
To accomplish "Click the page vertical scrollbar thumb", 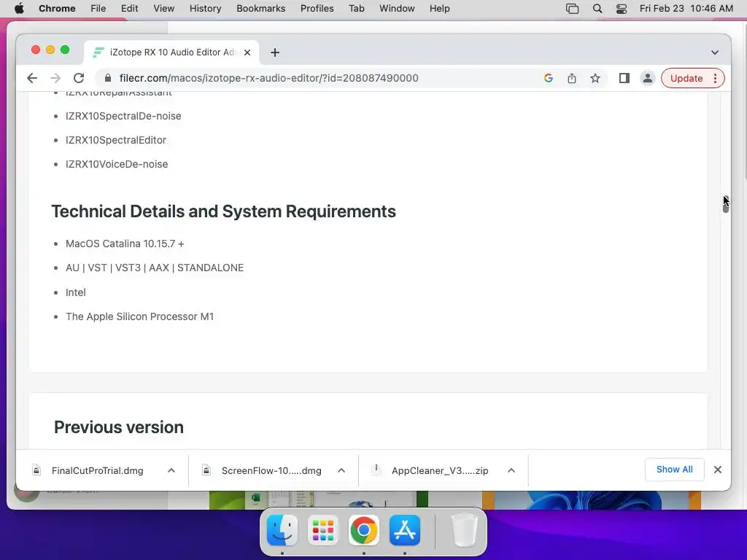I will pos(725,205).
